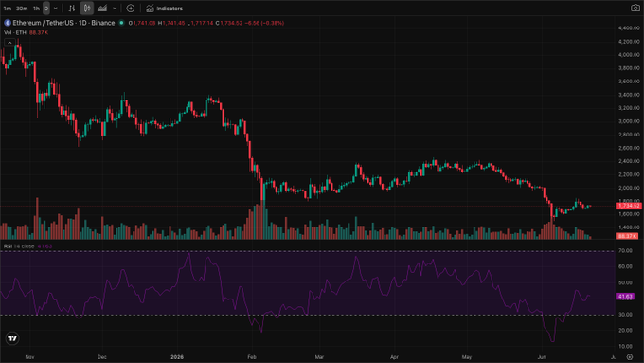The width and height of the screenshot is (644, 363).
Task: Click the RSI 14 close indicator legend
Action: (19, 246)
